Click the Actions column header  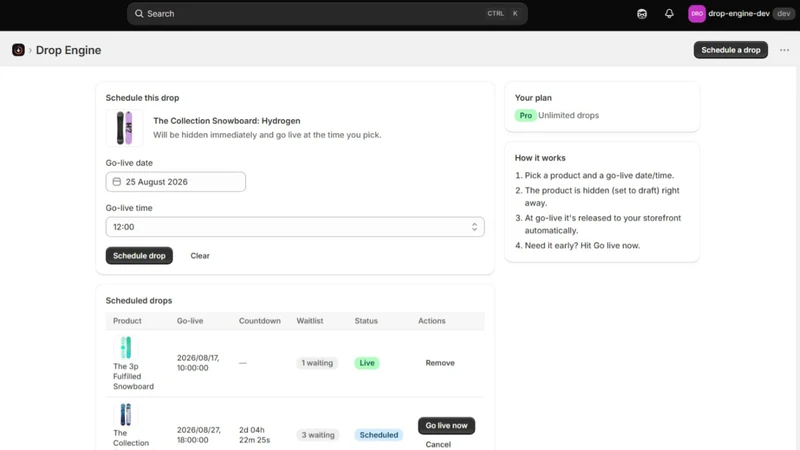(x=432, y=321)
